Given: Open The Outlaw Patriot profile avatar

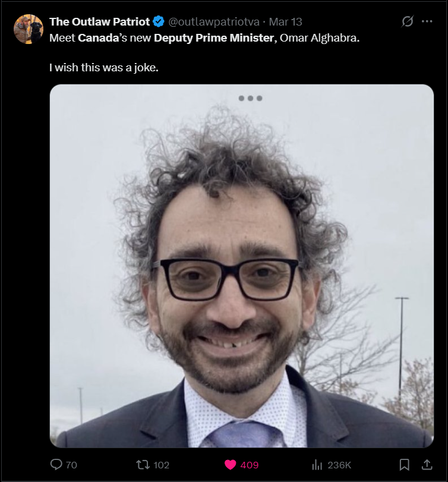Looking at the screenshot, I should pyautogui.click(x=29, y=29).
